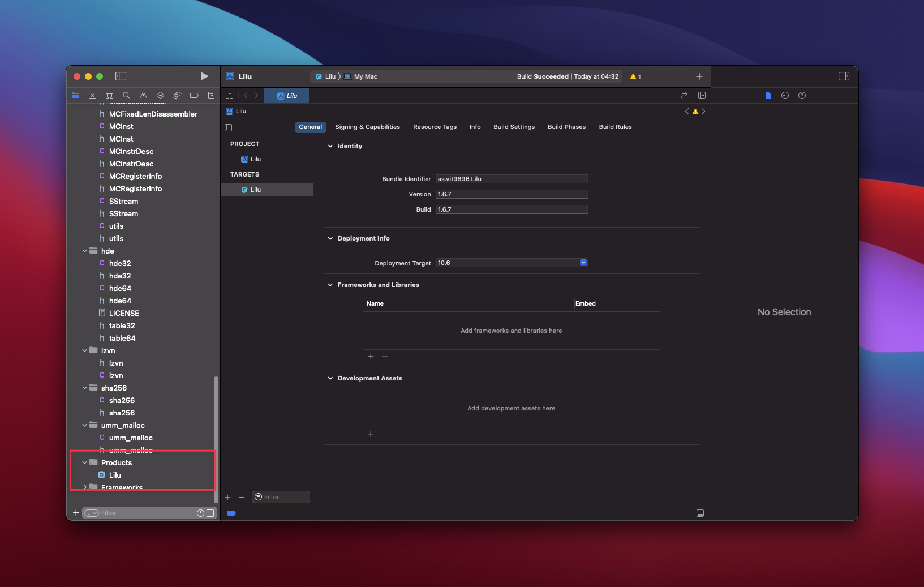924x587 pixels.
Task: Select the Lilu product item
Action: click(x=115, y=475)
